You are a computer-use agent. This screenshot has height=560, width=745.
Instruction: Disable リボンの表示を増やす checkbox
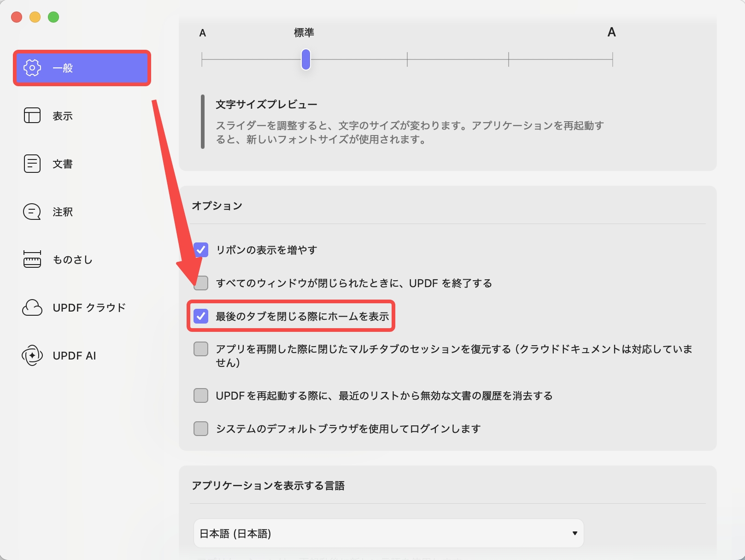click(x=201, y=250)
